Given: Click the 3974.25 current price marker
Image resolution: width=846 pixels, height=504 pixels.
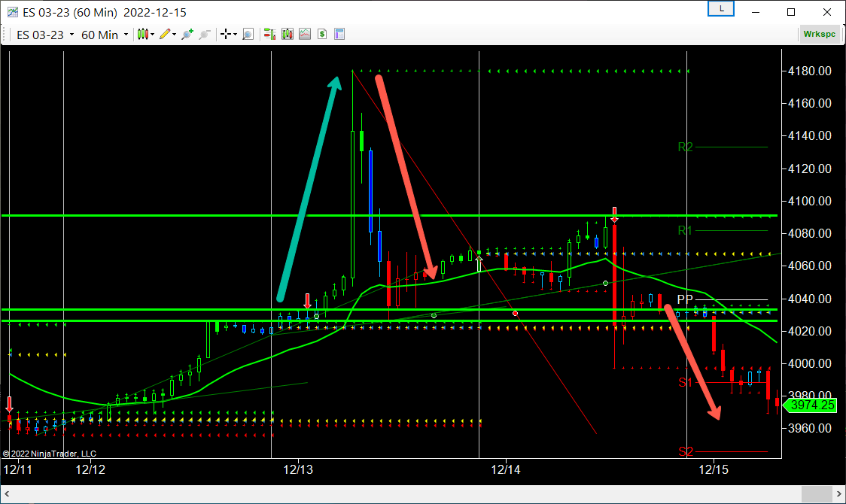Looking at the screenshot, I should click(810, 405).
